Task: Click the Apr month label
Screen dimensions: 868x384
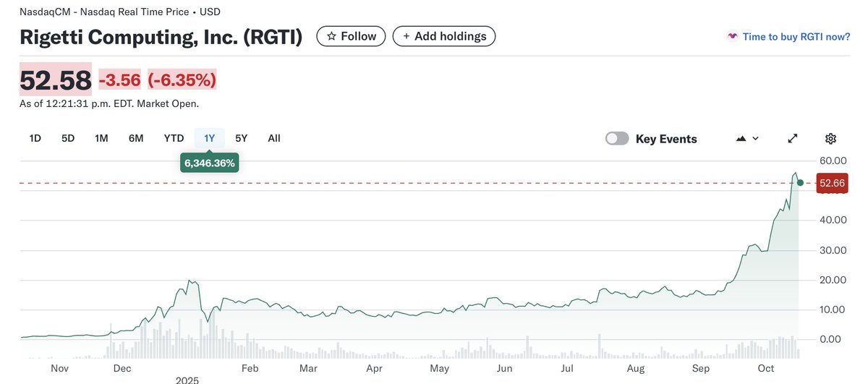Action: [374, 369]
